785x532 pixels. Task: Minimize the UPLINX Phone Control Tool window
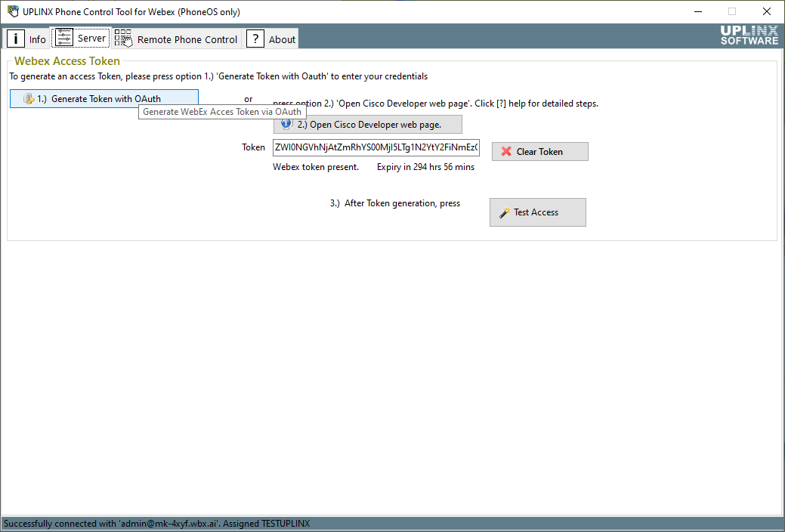point(697,11)
